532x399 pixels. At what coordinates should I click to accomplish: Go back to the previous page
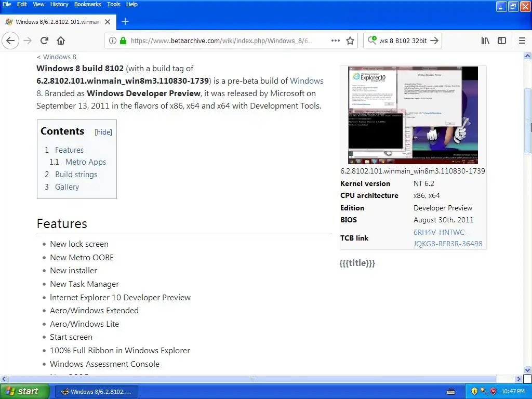(10, 41)
